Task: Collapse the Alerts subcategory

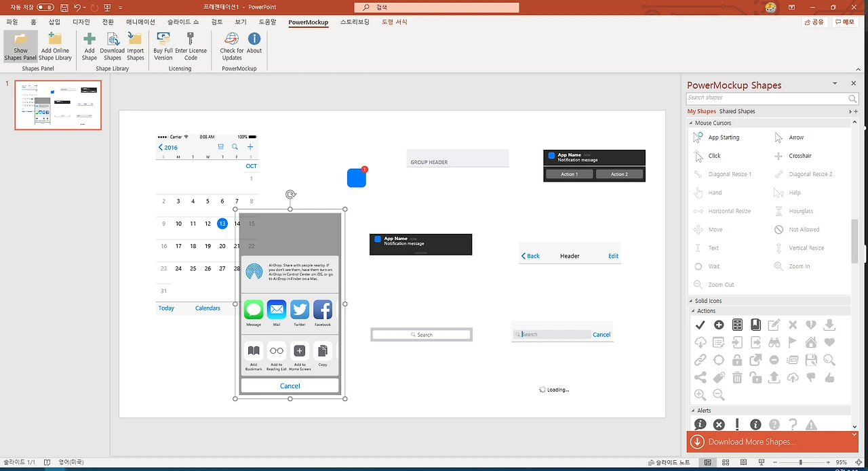Action: click(692, 411)
